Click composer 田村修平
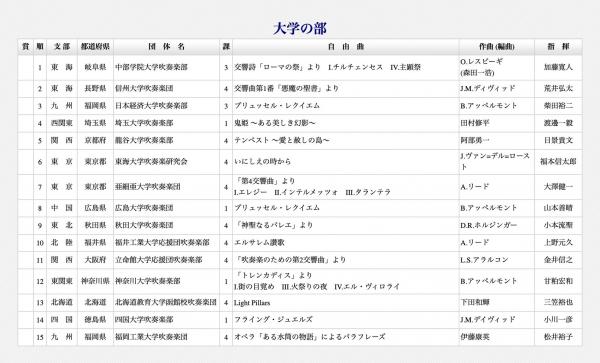The image size is (600, 363). (x=475, y=123)
